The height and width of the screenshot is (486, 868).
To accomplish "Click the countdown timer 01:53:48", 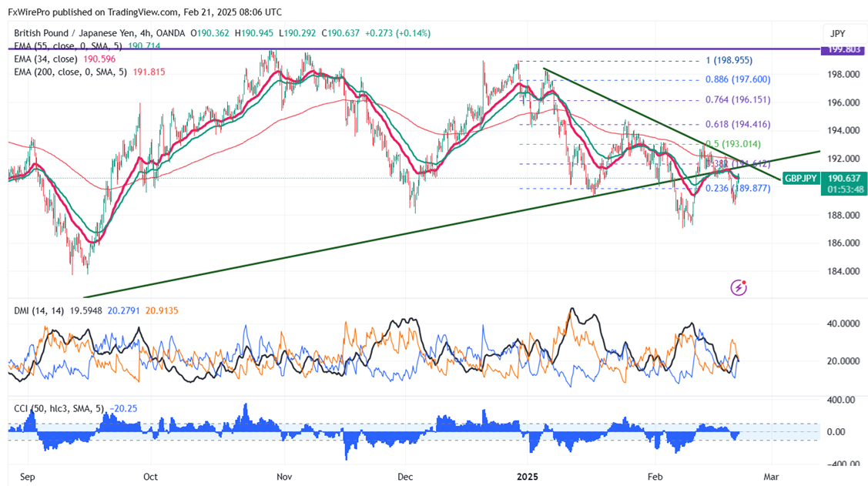I will tap(844, 189).
